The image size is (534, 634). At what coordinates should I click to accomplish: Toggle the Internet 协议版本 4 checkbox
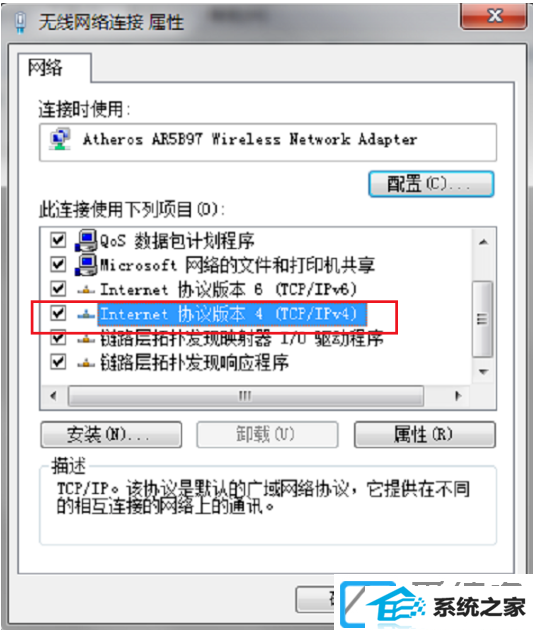[x=58, y=313]
